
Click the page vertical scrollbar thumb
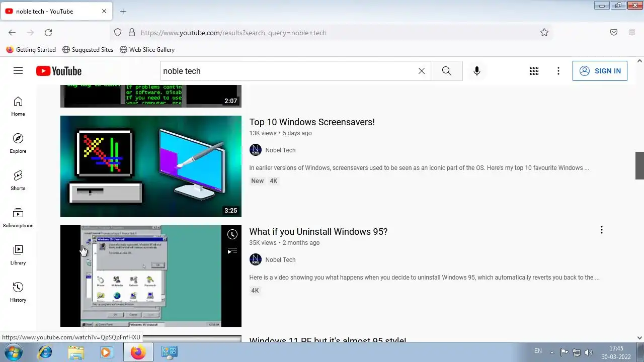(639, 165)
